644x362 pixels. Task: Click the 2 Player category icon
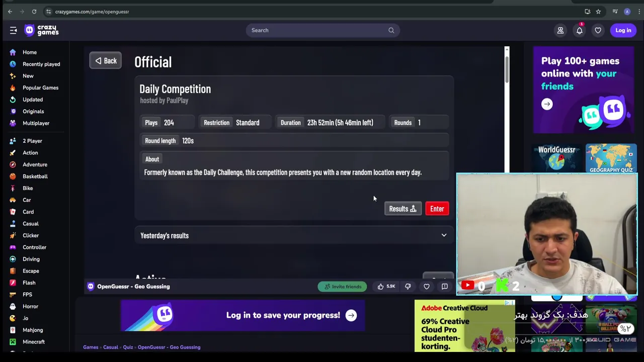[13, 141]
